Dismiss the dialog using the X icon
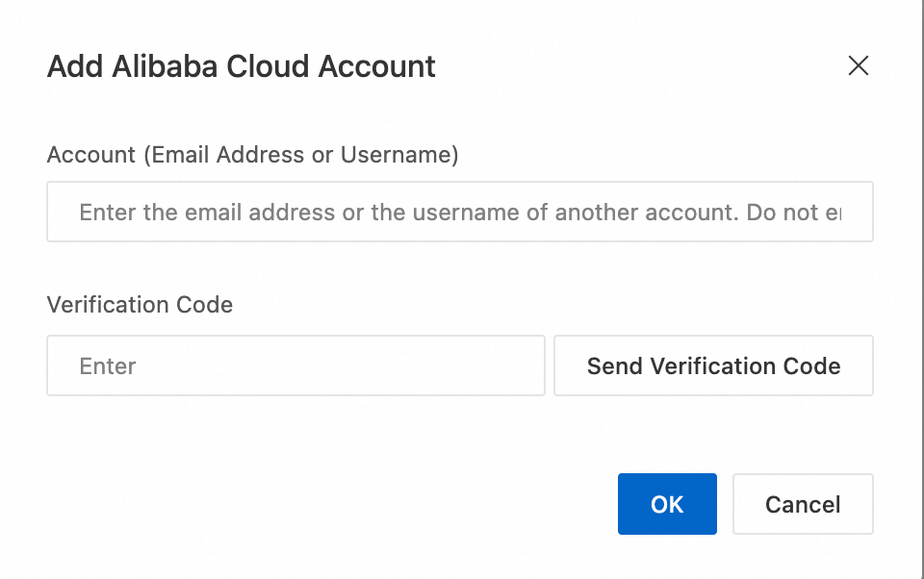The height and width of the screenshot is (579, 924). (858, 65)
